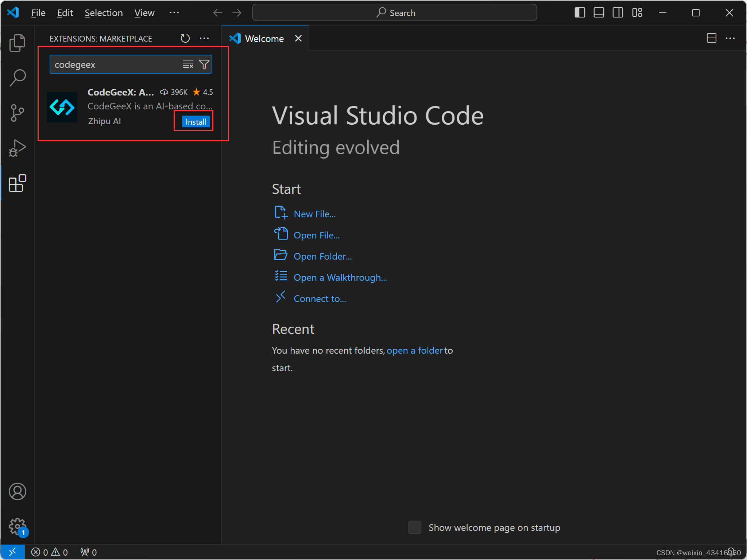Screen dimensions: 747x560
Task: Minimize the VS Code window
Action: (x=663, y=13)
